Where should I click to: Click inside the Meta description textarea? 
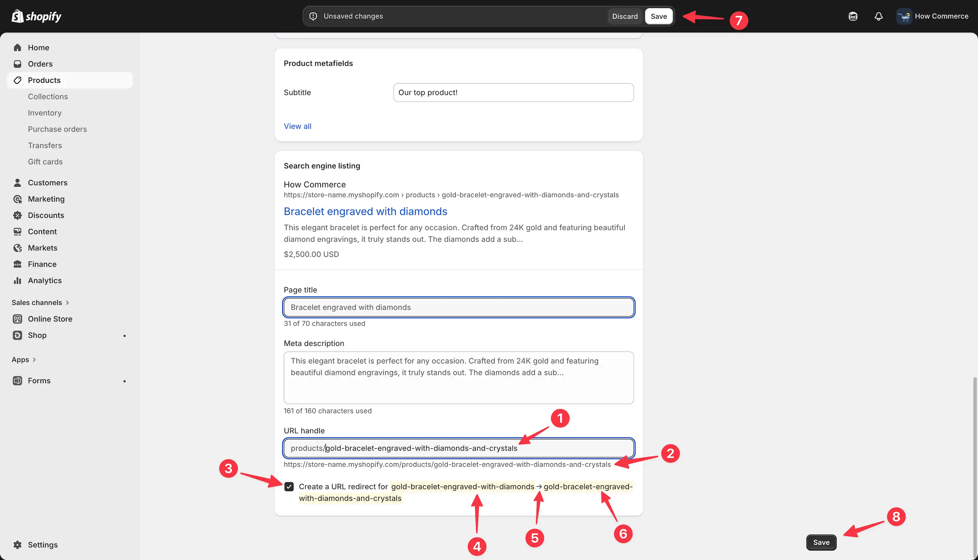click(458, 377)
